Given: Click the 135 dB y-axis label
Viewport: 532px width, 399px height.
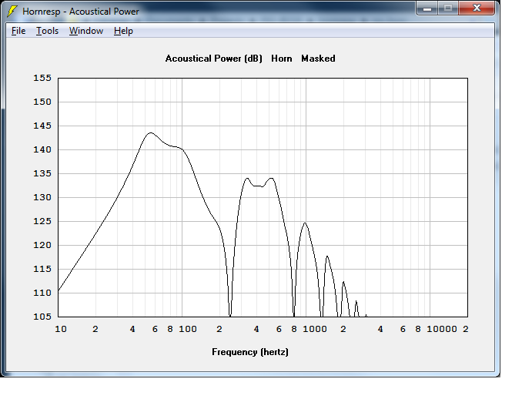Looking at the screenshot, I should [x=42, y=173].
